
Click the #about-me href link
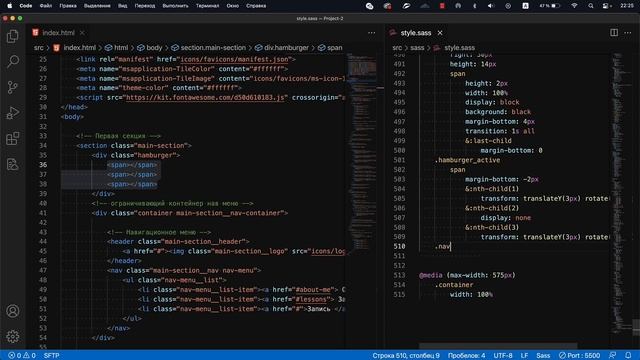[313, 290]
